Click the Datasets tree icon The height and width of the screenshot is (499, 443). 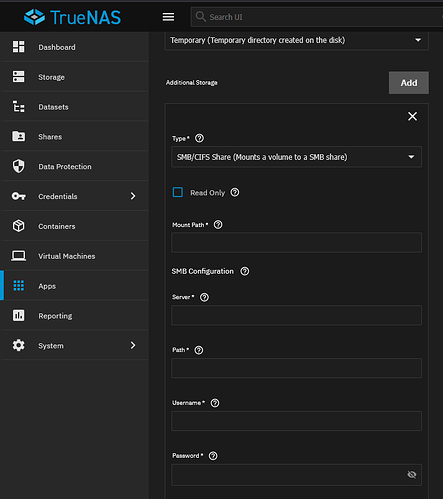click(x=19, y=107)
